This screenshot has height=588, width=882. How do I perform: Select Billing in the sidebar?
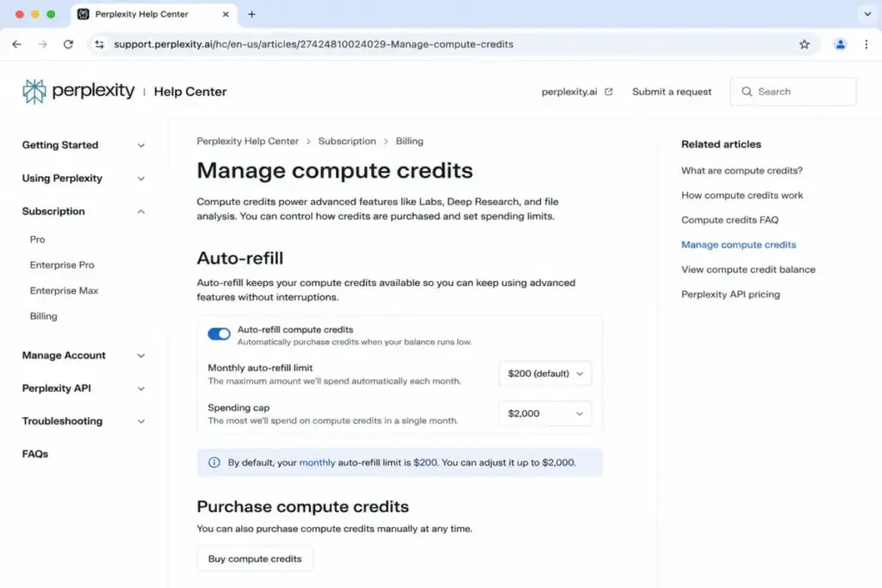43,316
